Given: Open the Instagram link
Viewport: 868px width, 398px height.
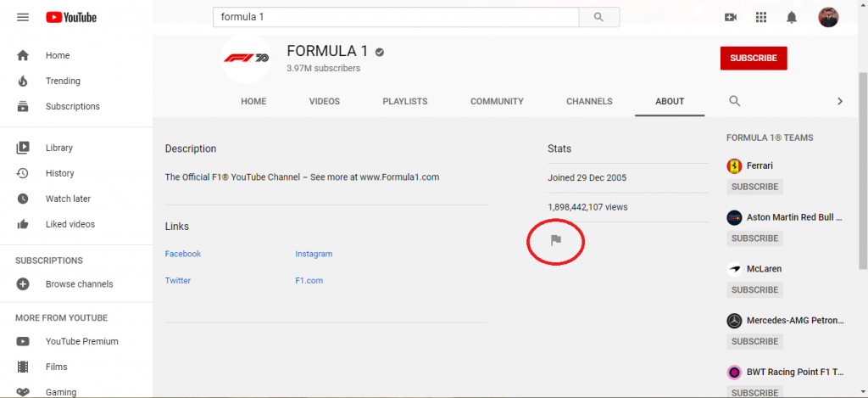Looking at the screenshot, I should [x=314, y=254].
